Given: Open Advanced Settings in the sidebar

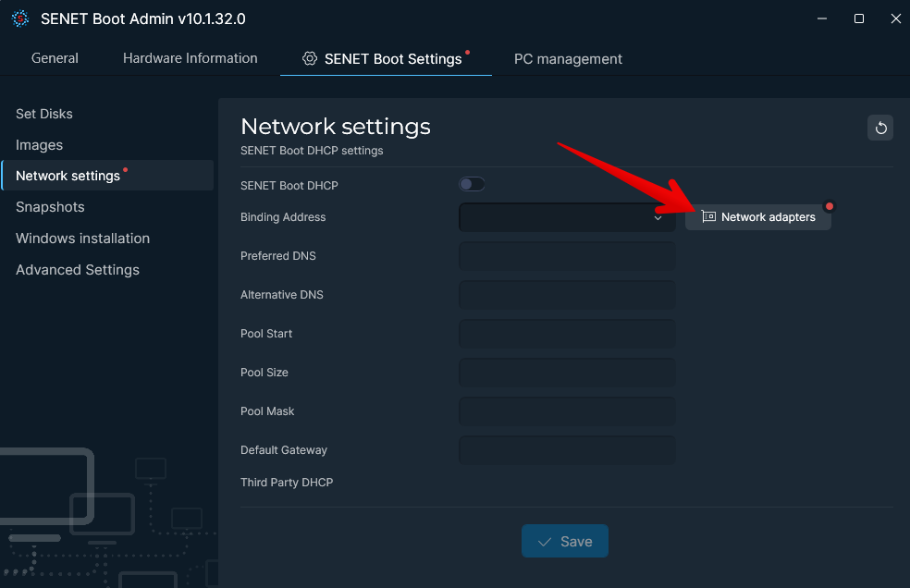Looking at the screenshot, I should (x=77, y=269).
